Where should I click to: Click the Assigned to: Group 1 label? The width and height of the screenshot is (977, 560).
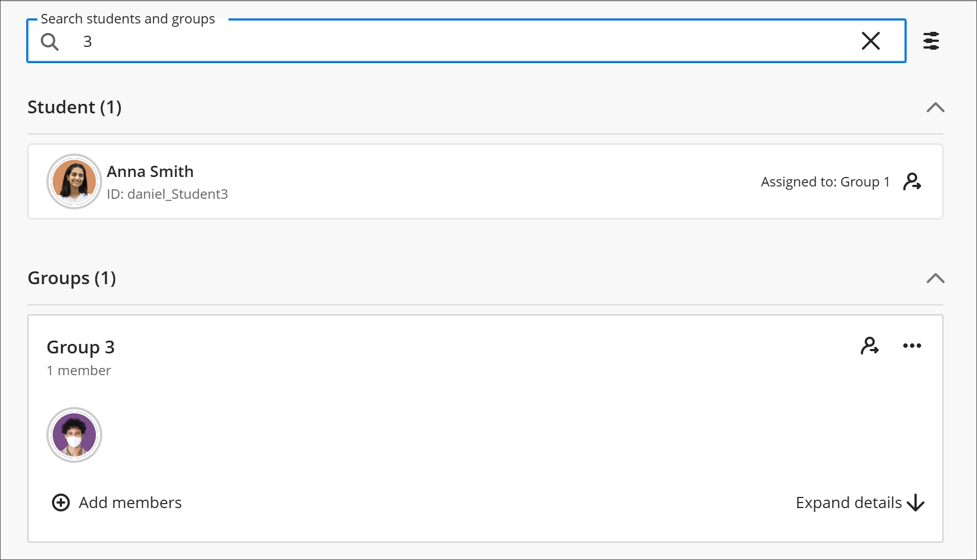[825, 182]
